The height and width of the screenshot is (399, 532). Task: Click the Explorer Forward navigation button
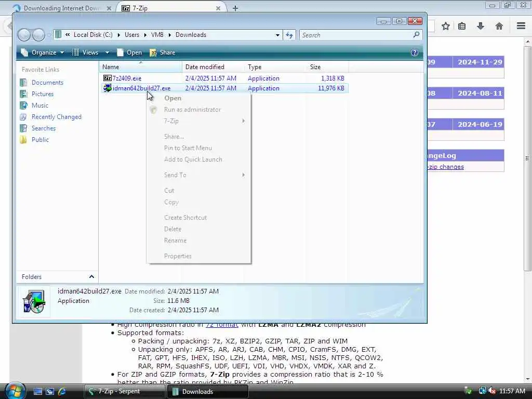[x=38, y=35]
